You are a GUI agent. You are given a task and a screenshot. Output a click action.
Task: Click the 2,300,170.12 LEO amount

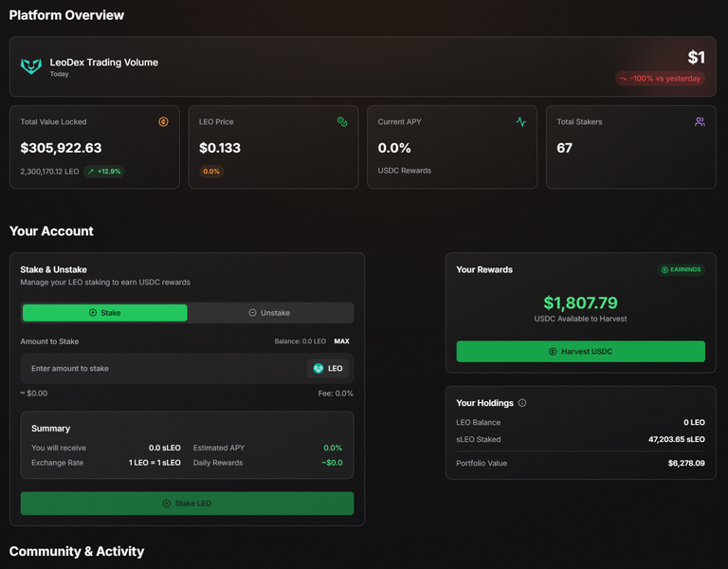49,172
